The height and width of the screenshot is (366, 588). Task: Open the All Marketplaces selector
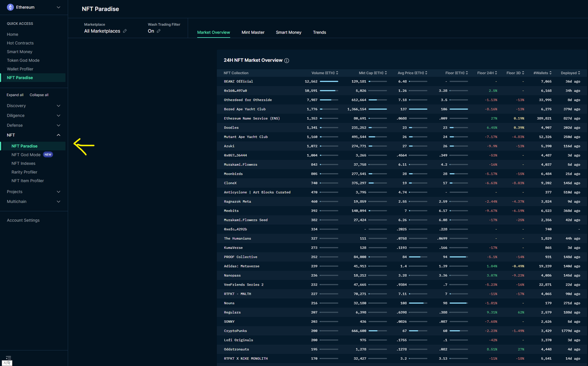(102, 31)
